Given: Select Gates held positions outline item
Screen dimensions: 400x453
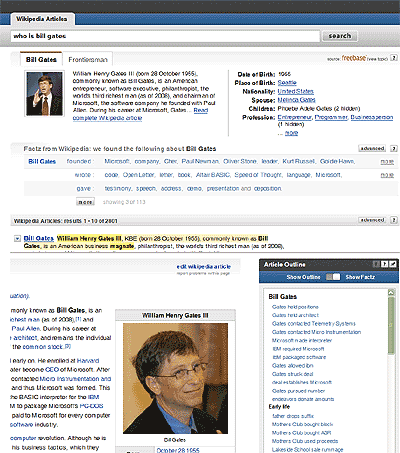Looking at the screenshot, I should [295, 307].
